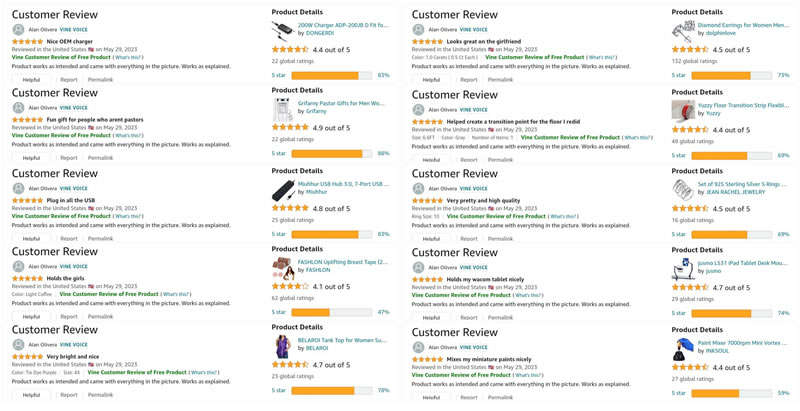Click avatar icon on 'Holds the girls' review
This screenshot has width=800, height=411.
coord(18,267)
